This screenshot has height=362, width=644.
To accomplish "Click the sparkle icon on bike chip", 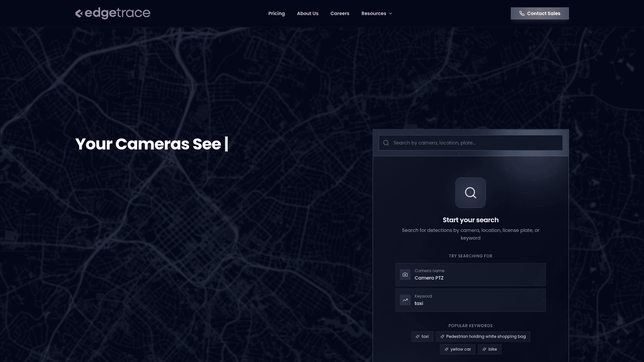I will pos(484,349).
